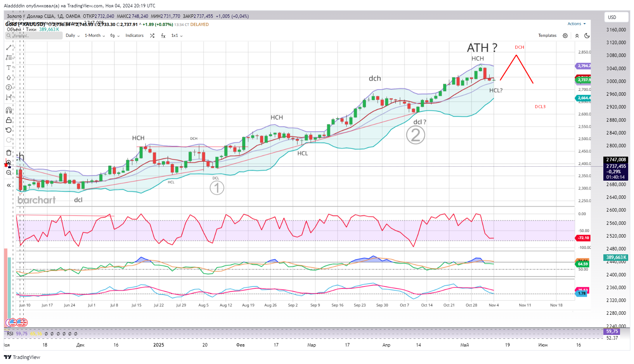Viewport: 634px width, 364px height.
Task: Click the greyed redo arrow icon
Action: 9,140
